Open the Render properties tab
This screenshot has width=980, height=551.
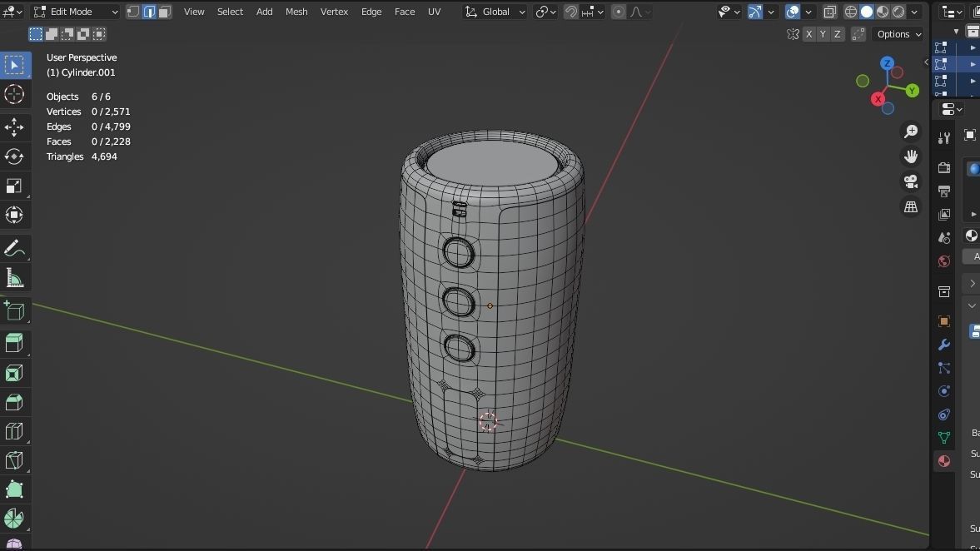pyautogui.click(x=943, y=167)
